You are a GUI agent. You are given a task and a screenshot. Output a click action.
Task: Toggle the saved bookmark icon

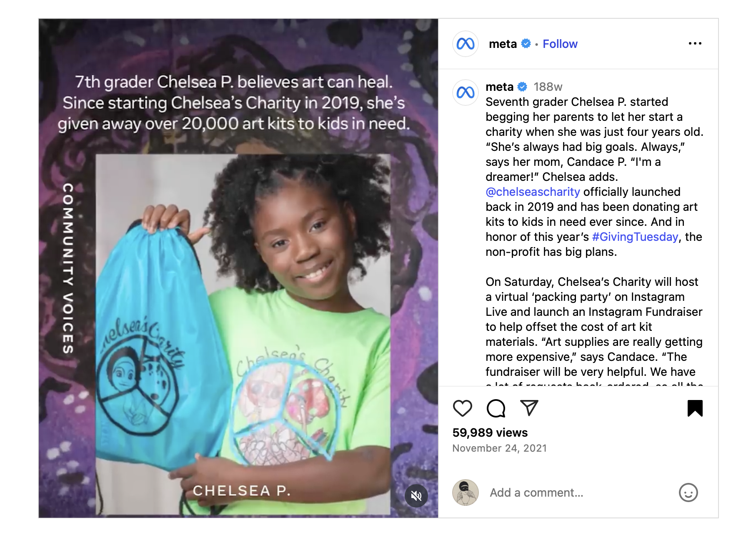695,408
